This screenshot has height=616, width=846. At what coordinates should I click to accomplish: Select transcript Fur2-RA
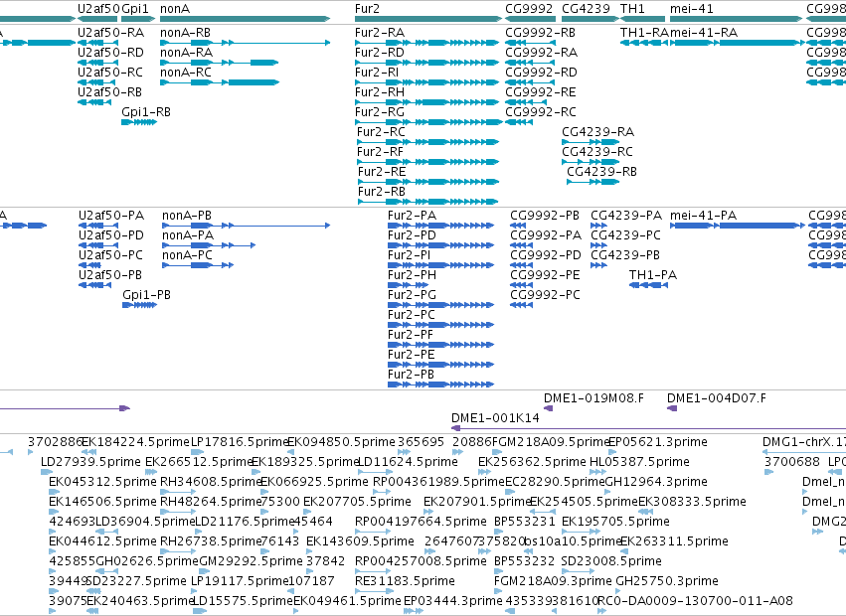point(426,43)
